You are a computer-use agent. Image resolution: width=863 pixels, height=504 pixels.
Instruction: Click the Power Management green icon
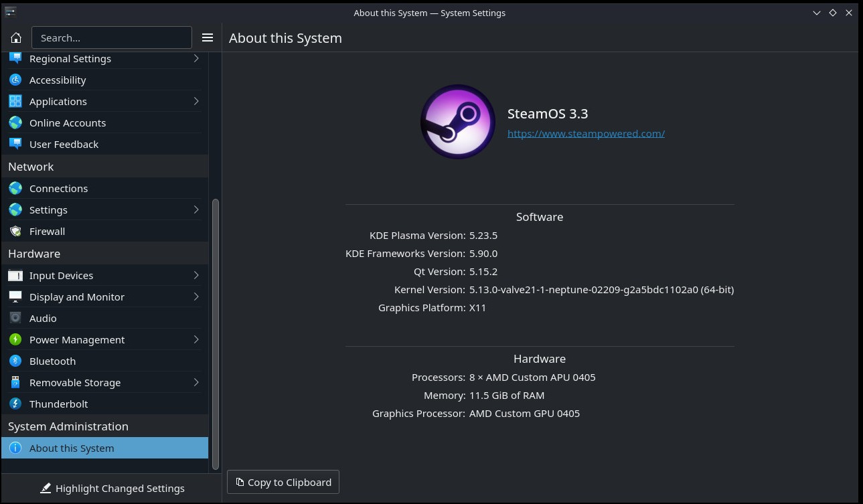(15, 339)
